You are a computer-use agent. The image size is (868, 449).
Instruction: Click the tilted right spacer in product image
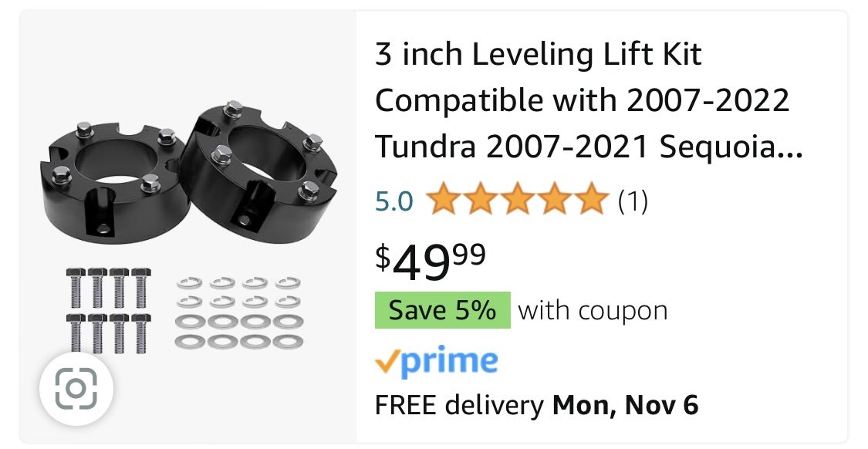tap(258, 166)
